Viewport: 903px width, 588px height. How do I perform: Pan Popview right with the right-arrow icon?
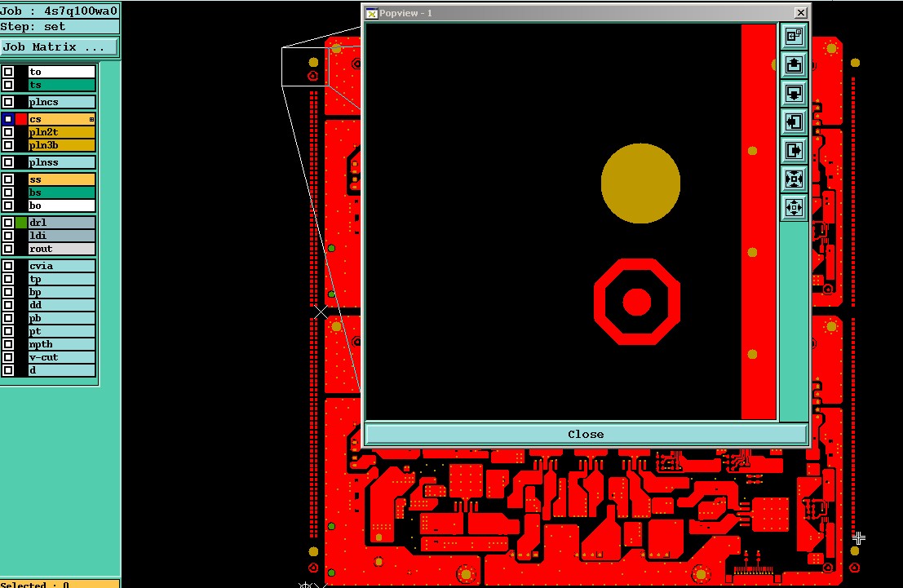[x=794, y=151]
